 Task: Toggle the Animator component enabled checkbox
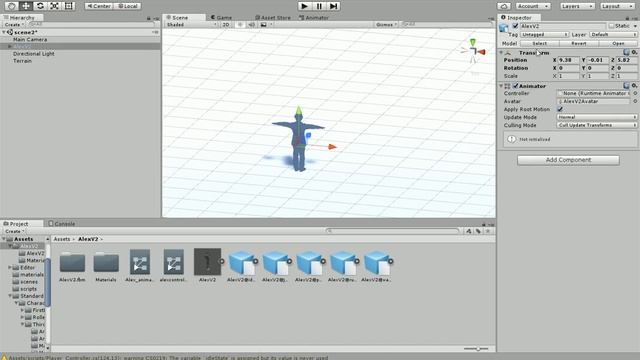pos(515,86)
